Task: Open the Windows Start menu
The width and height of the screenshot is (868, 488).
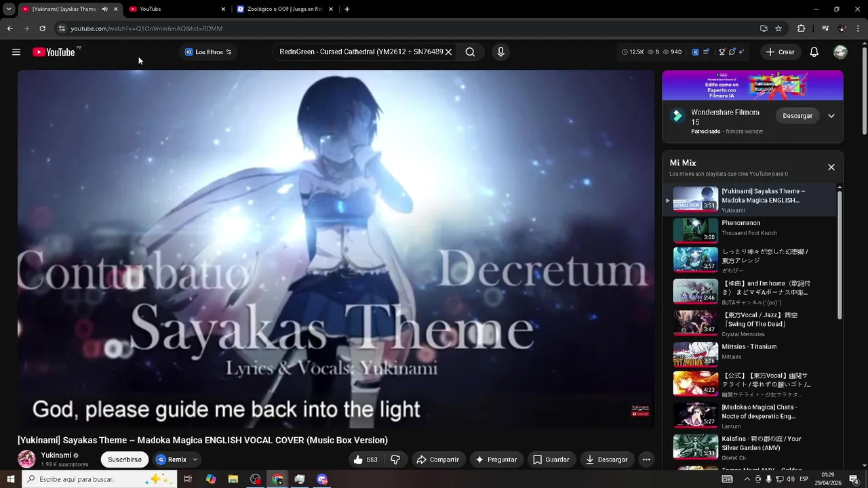Action: point(11,479)
